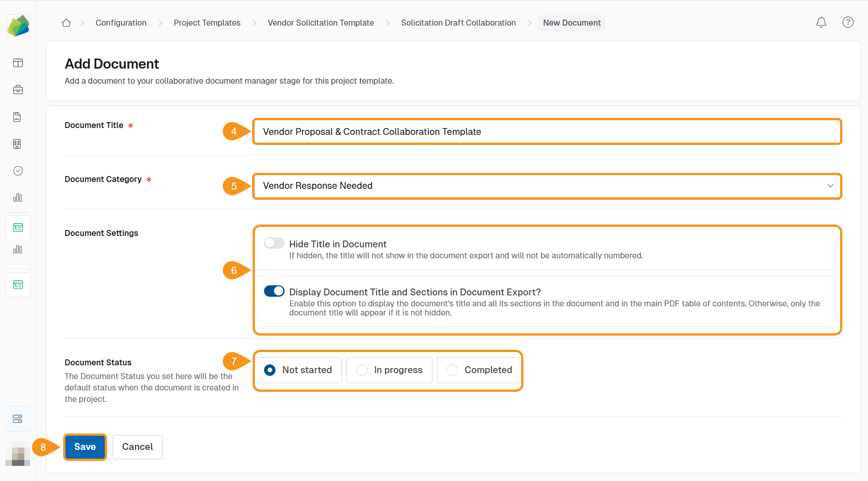Click the help question mark icon

[847, 22]
